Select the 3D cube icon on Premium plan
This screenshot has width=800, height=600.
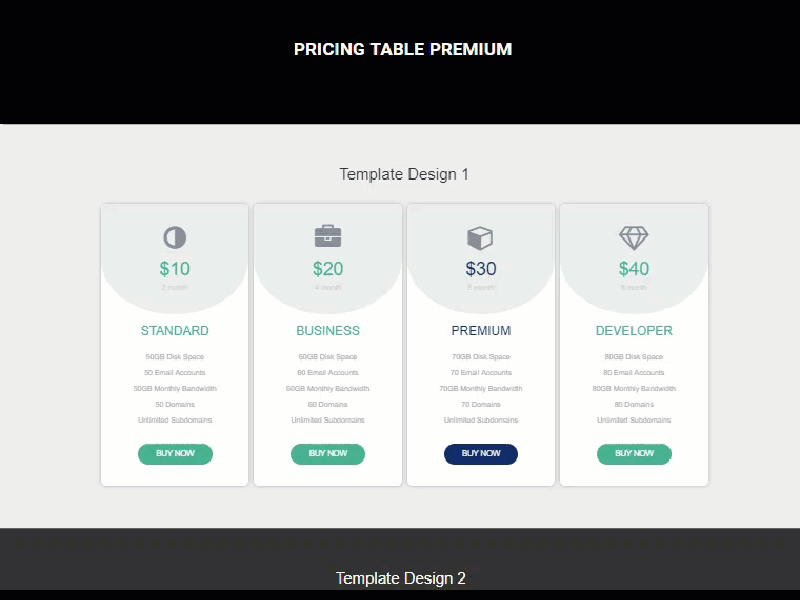(x=481, y=237)
